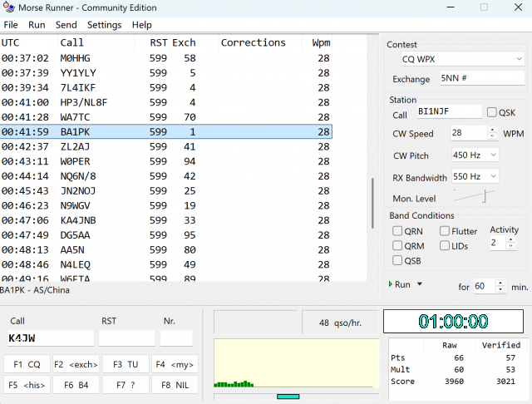Open the Contest dropdown showing CQ WPX
532x404 pixels.
coord(462,59)
